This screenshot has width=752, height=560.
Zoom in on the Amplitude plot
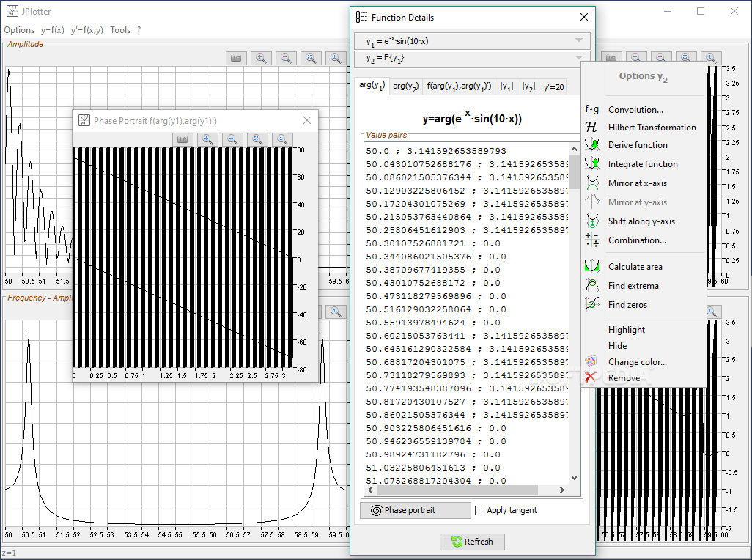click(261, 58)
